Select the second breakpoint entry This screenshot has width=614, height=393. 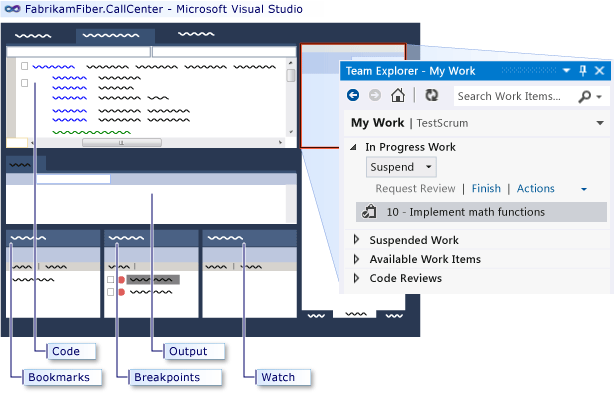click(151, 292)
